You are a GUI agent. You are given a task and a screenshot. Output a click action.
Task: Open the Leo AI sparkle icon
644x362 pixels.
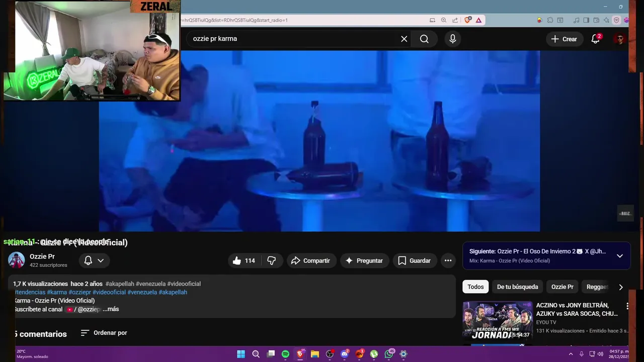[606, 20]
